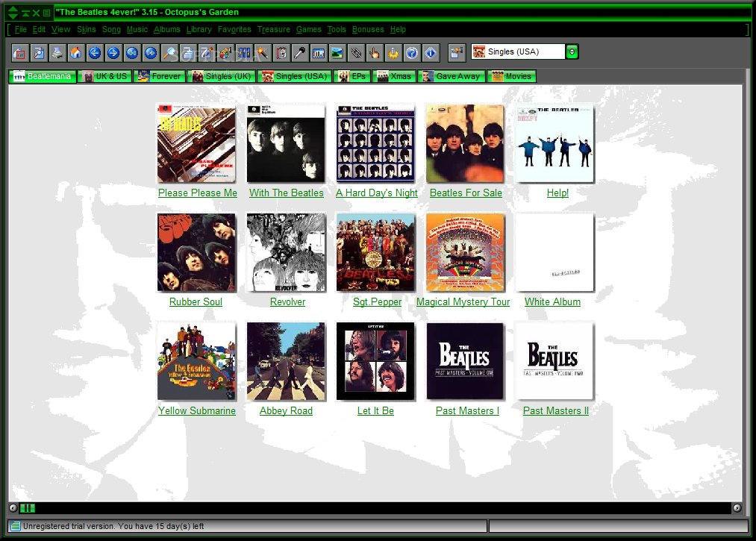Click the landscape picture icon
The image size is (756, 541).
pyautogui.click(x=337, y=52)
